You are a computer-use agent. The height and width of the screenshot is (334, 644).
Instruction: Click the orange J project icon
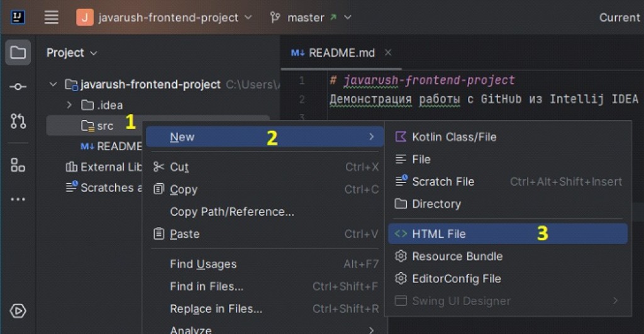[85, 17]
